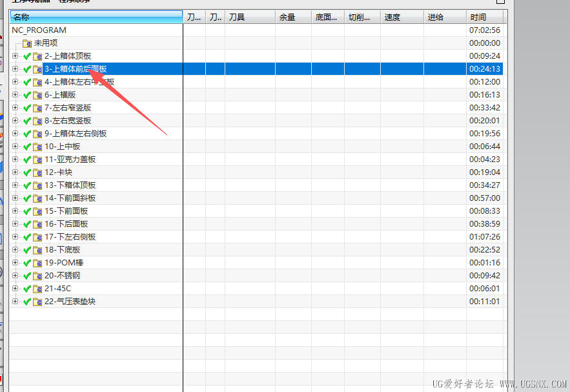
Task: Click the folder icon of 7-左右窄竖版
Action: [x=37, y=108]
